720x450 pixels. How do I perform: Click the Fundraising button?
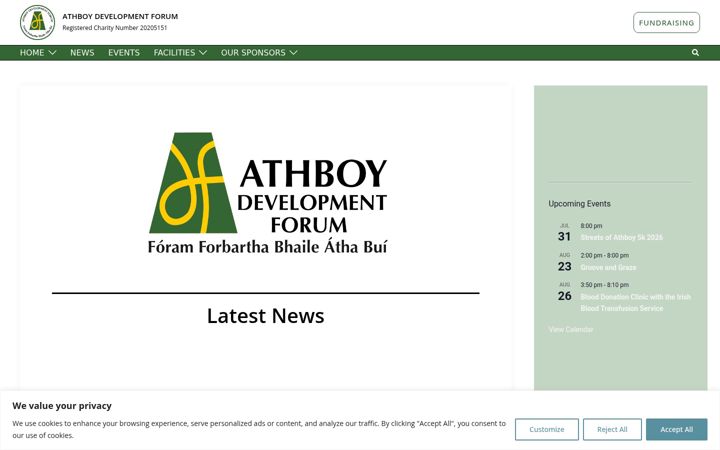click(x=666, y=22)
